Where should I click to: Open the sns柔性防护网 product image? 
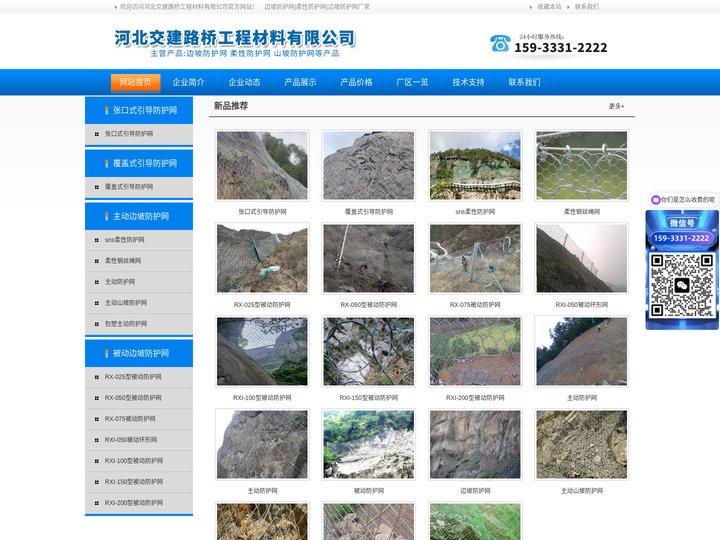click(475, 165)
